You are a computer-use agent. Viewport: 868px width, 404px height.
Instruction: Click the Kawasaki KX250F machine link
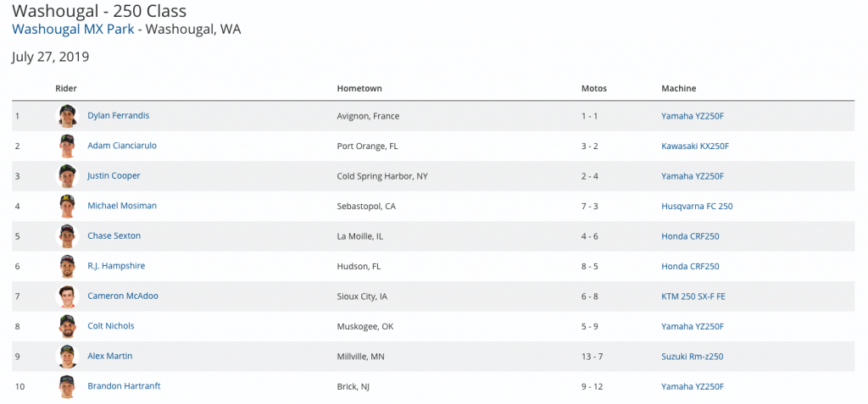pyautogui.click(x=694, y=146)
